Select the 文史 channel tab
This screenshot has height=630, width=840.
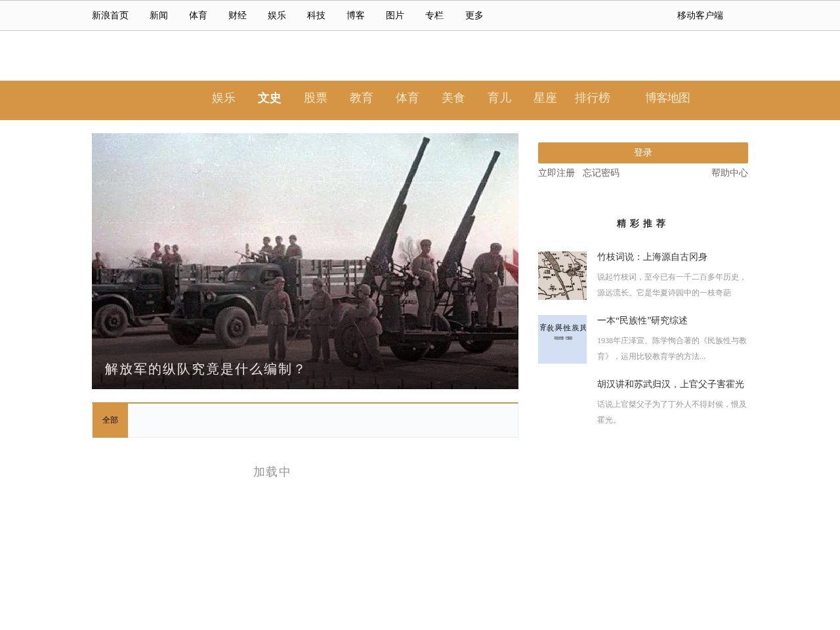pyautogui.click(x=270, y=98)
